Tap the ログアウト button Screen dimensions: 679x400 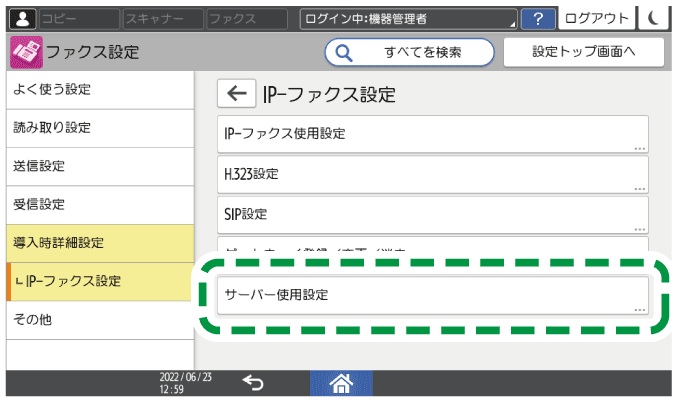(x=597, y=18)
